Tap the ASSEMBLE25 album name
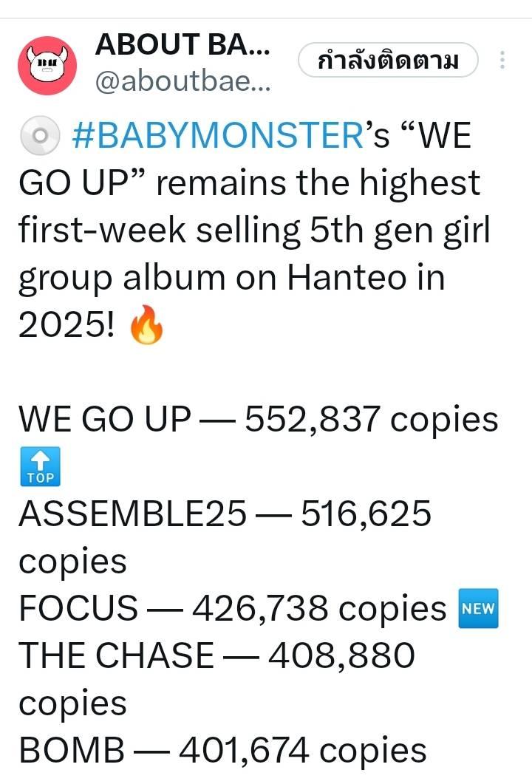This screenshot has height=784, width=532. 132,514
